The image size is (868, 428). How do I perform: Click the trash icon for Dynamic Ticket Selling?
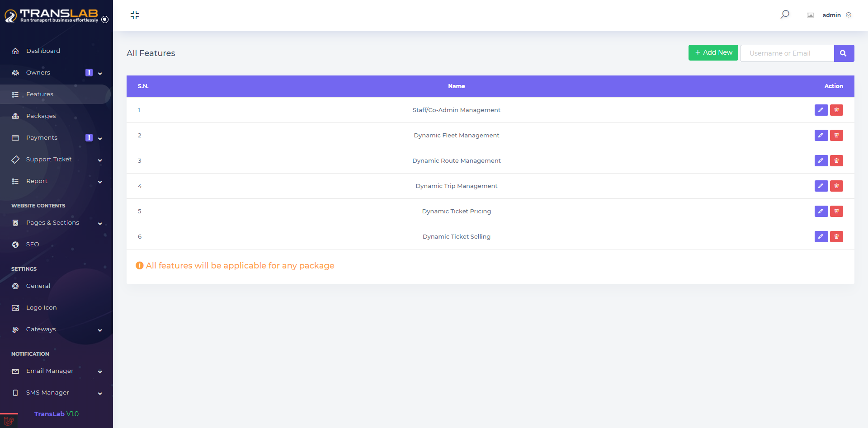[x=836, y=236]
